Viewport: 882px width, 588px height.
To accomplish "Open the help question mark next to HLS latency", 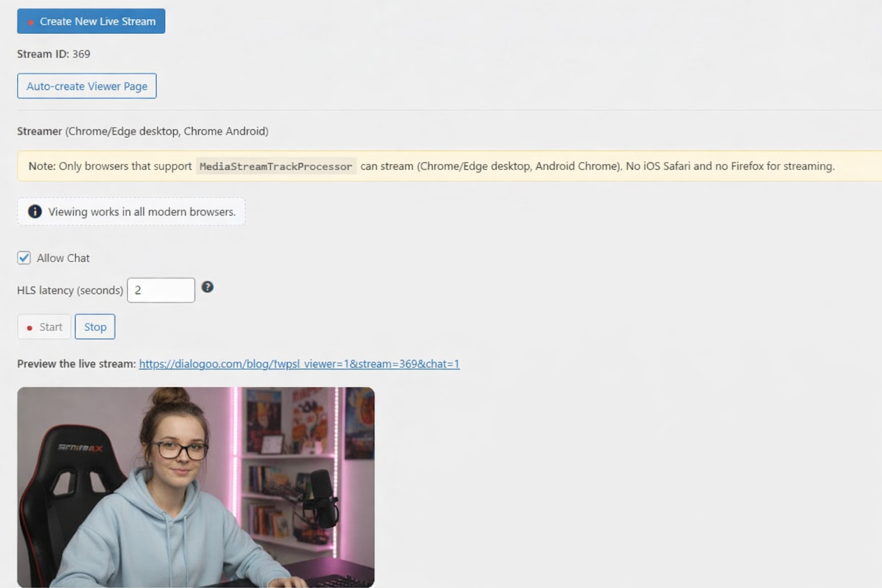I will (x=207, y=287).
